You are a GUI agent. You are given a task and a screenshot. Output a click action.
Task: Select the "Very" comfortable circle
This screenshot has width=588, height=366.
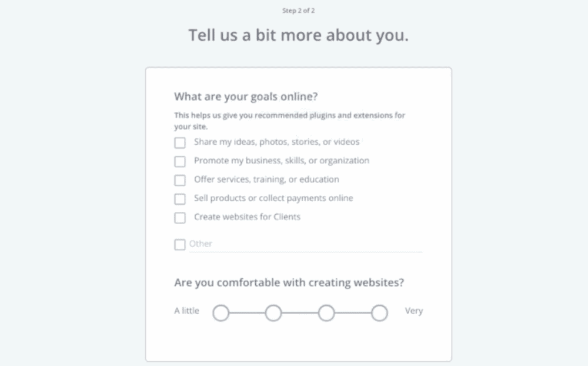click(379, 312)
